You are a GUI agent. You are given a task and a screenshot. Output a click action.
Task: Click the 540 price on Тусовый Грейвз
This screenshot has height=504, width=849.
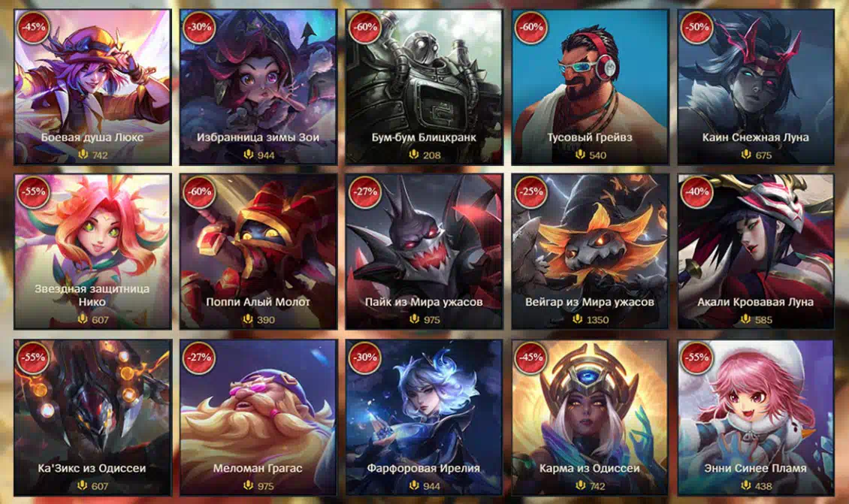point(597,155)
